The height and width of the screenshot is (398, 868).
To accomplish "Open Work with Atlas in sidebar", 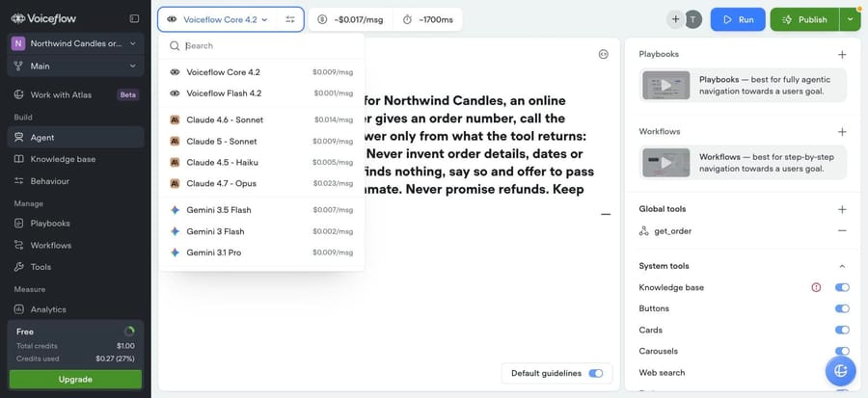I will pyautogui.click(x=75, y=94).
